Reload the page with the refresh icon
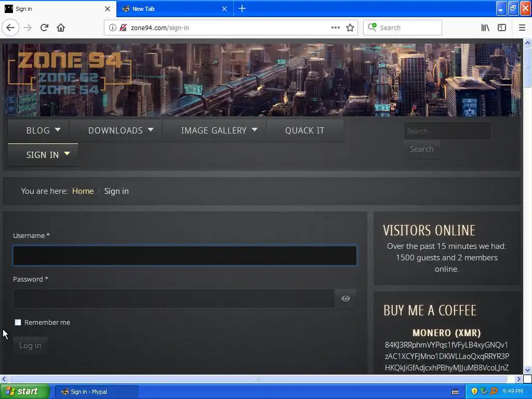This screenshot has width=532, height=399. coord(44,28)
